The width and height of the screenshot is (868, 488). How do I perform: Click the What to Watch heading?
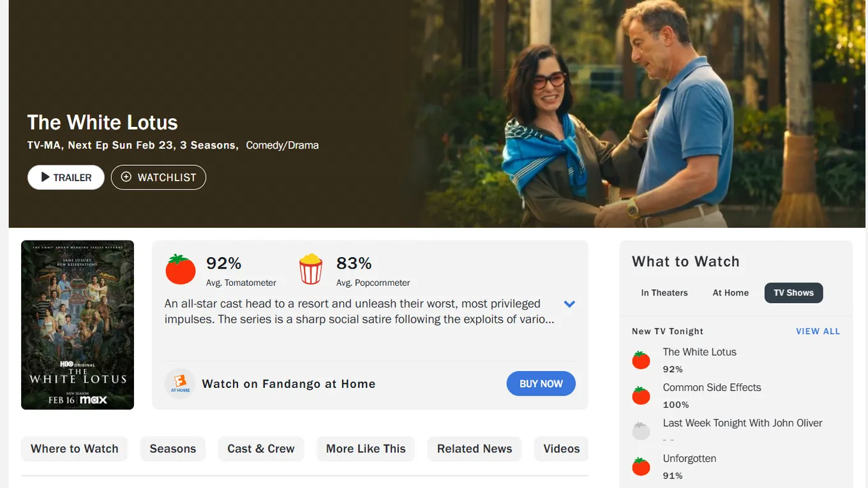tap(685, 262)
